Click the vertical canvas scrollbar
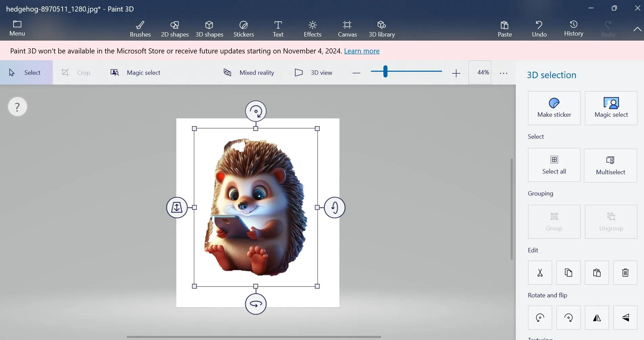The image size is (644, 340). pyautogui.click(x=511, y=209)
